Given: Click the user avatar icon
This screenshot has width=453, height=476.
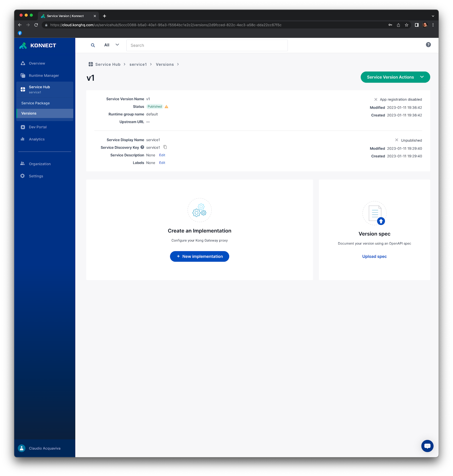Looking at the screenshot, I should click(x=22, y=448).
